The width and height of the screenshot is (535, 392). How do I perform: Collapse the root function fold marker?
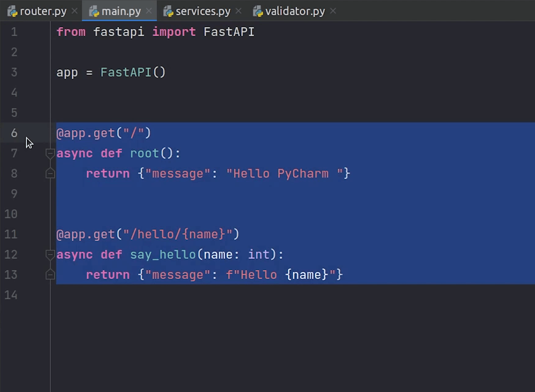click(x=50, y=153)
